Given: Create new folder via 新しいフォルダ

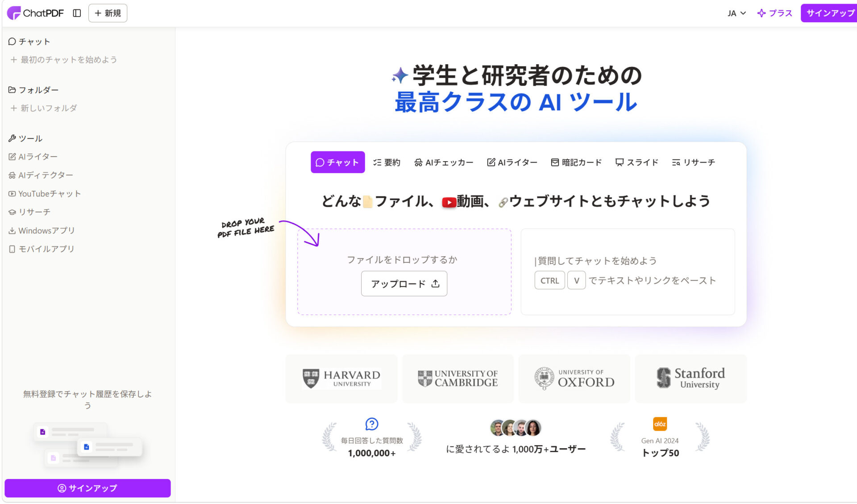Looking at the screenshot, I should point(43,108).
